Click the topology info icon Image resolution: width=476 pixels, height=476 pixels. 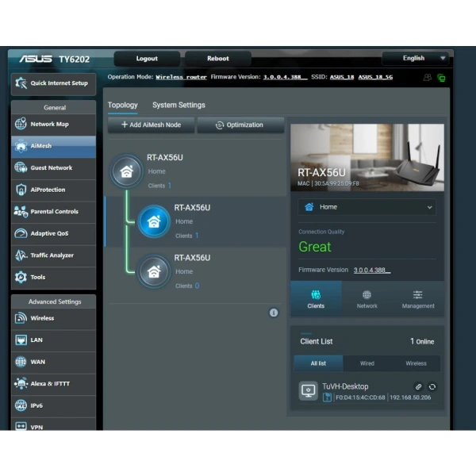[274, 313]
